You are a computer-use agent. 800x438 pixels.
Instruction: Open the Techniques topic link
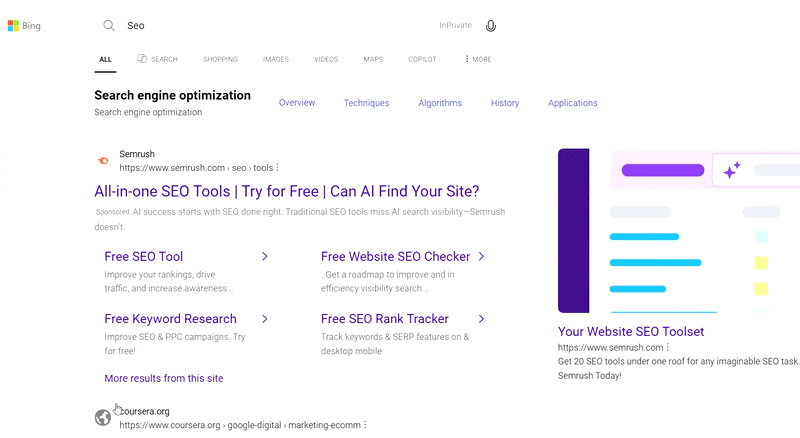366,103
